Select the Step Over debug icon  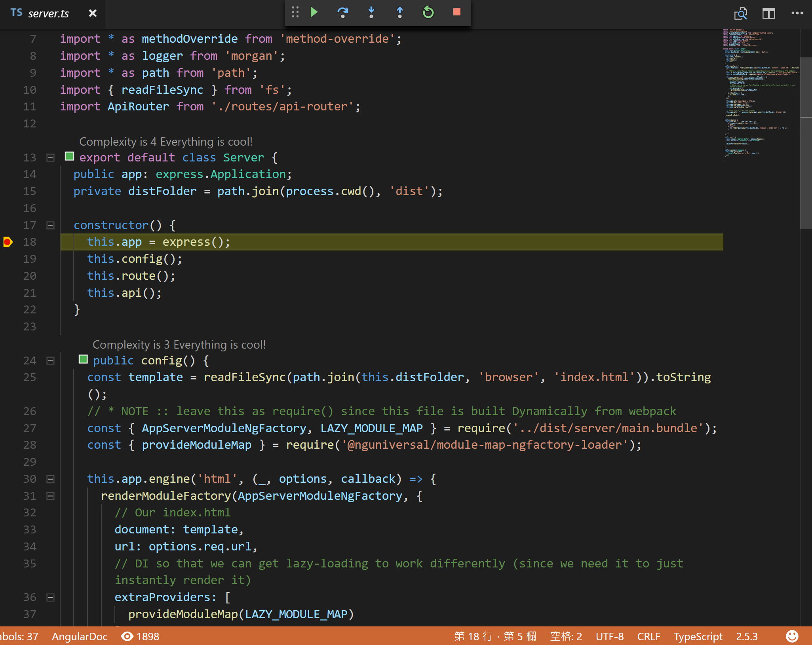click(x=344, y=12)
